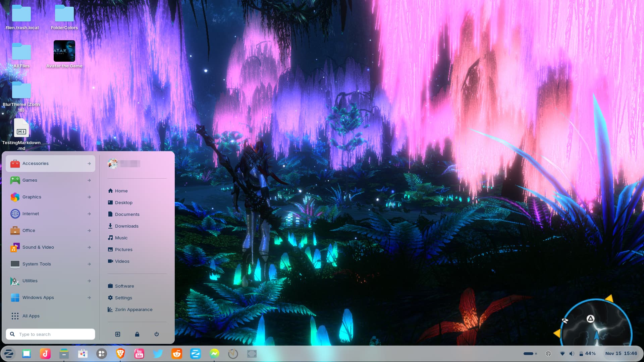
Task: Click the log out icon in menu
Action: coord(117,334)
